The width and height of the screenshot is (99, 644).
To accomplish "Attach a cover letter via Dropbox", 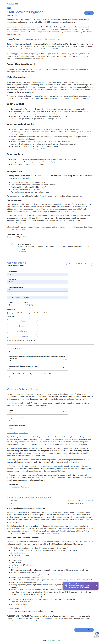I will click(x=22, y=326).
